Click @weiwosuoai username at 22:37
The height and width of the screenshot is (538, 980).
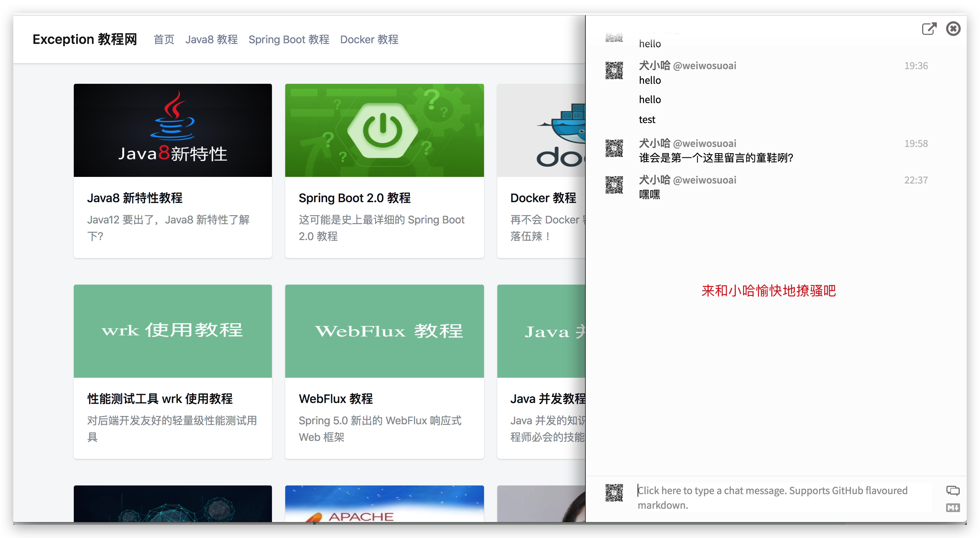click(704, 180)
